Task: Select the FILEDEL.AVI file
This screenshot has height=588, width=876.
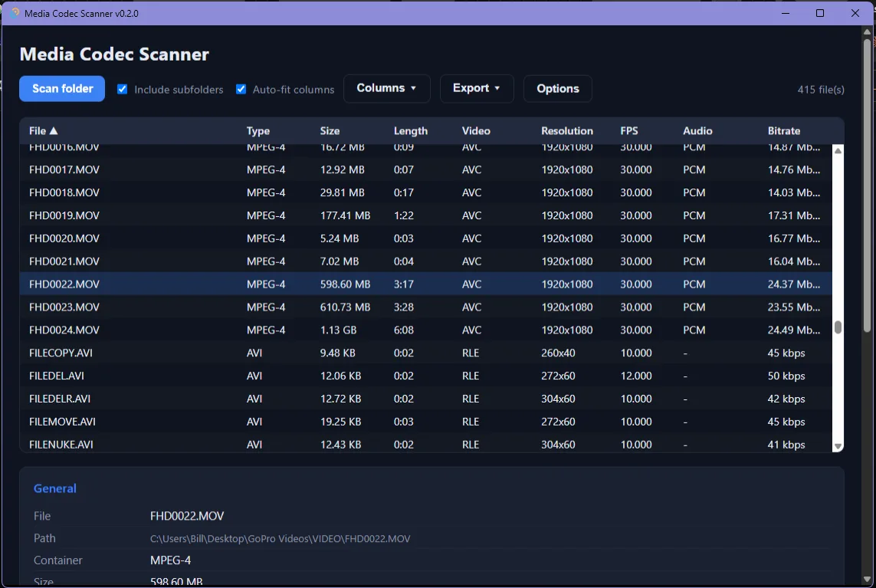Action: 425,376
